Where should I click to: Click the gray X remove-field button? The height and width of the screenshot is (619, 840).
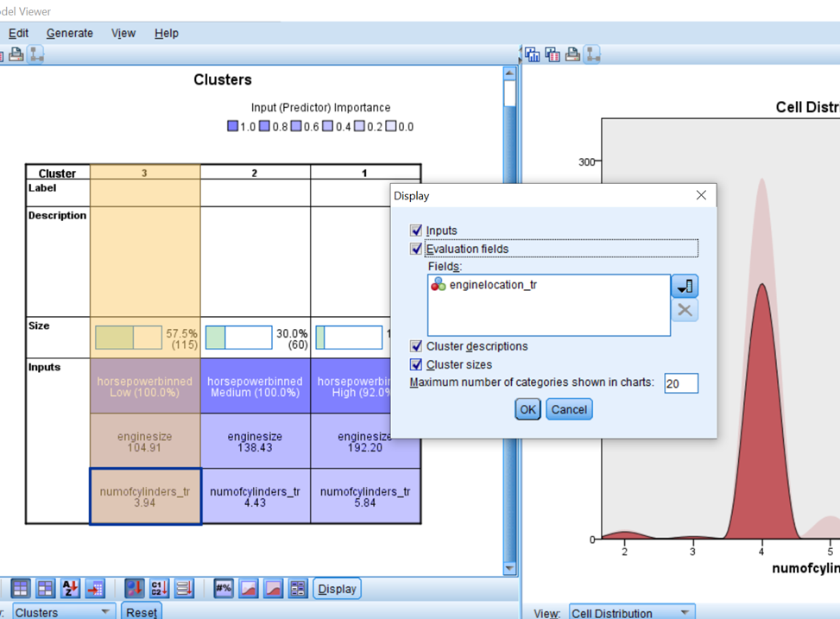click(685, 311)
